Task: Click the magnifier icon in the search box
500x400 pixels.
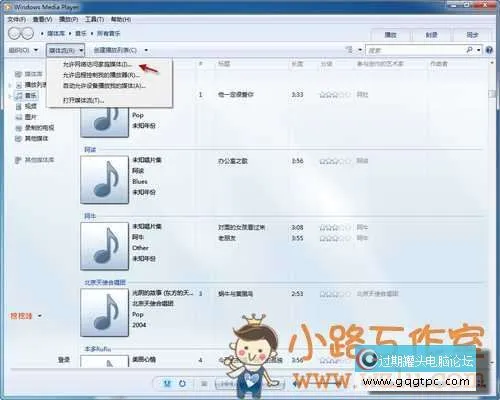Action: point(469,50)
